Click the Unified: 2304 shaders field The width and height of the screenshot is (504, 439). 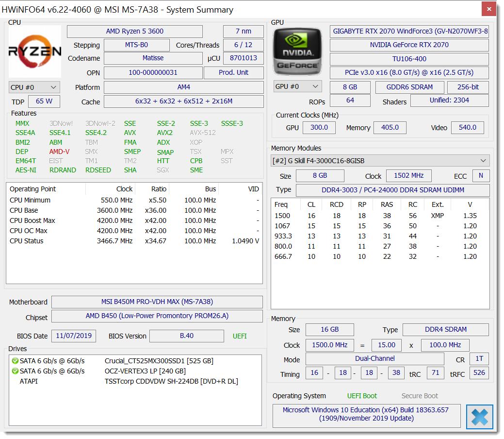[450, 101]
